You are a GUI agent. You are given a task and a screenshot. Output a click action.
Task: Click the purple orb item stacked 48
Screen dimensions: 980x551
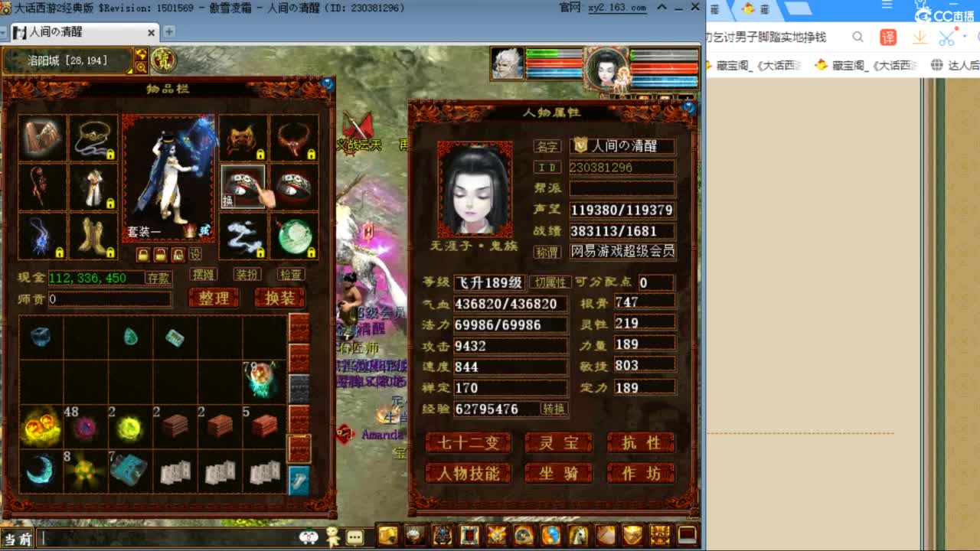(x=84, y=425)
